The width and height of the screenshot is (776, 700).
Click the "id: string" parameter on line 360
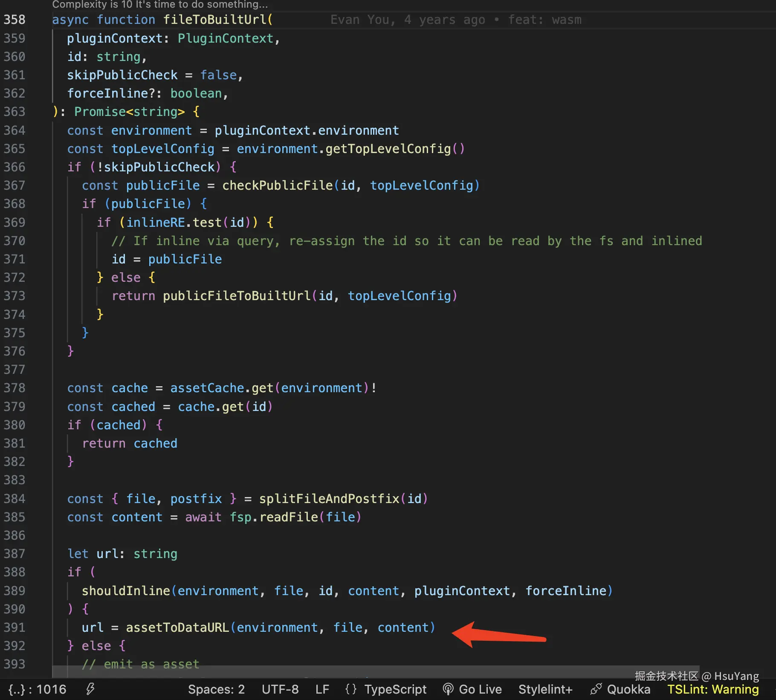click(104, 57)
